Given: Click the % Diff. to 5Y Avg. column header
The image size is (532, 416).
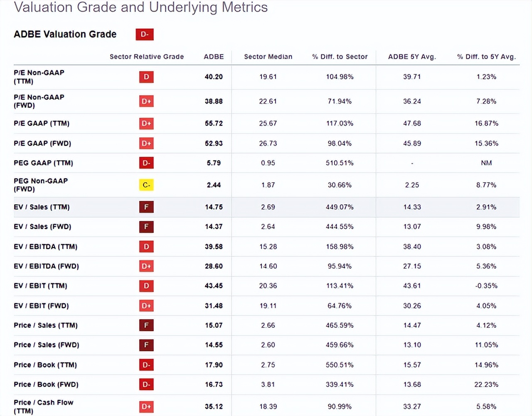Looking at the screenshot, I should (x=486, y=57).
